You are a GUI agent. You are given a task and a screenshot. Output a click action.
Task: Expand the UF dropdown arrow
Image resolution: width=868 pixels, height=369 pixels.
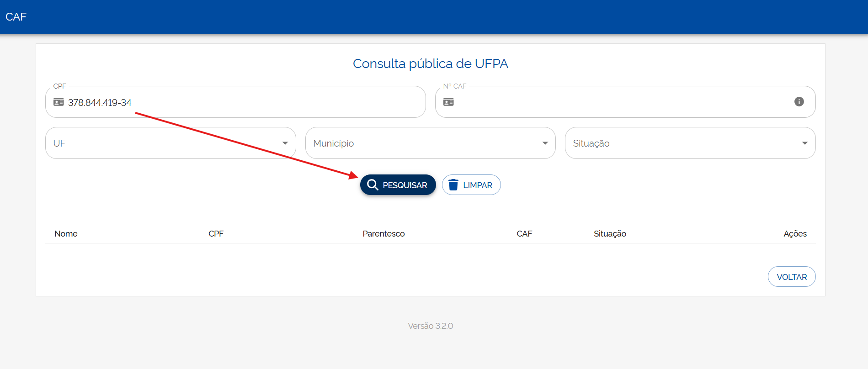pyautogui.click(x=285, y=143)
